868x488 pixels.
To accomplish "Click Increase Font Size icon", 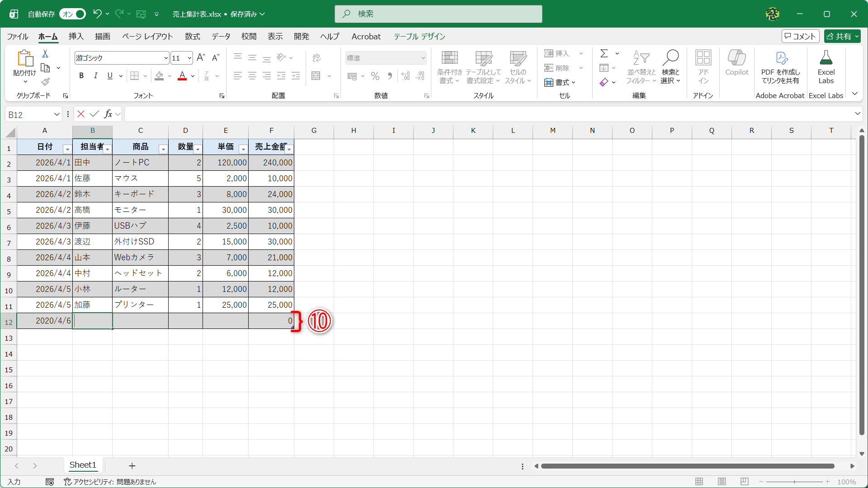I will pyautogui.click(x=201, y=58).
